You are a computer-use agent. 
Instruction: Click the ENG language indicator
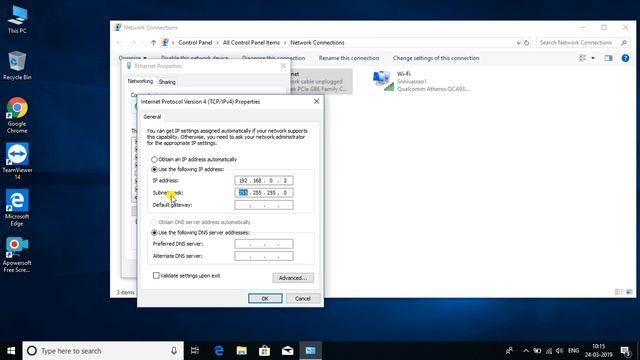(x=573, y=351)
